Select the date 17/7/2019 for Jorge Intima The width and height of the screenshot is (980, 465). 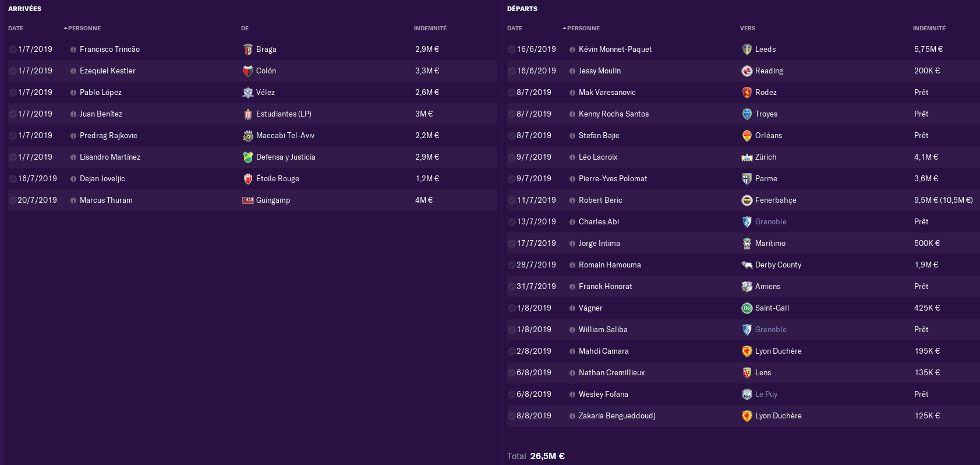coord(536,244)
